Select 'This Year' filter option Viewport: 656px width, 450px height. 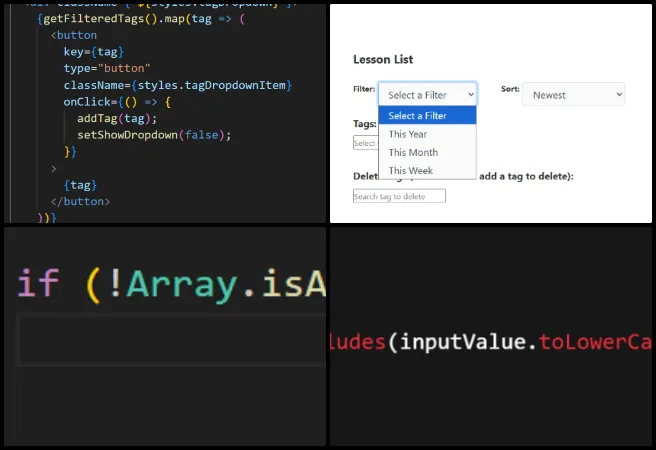point(408,134)
